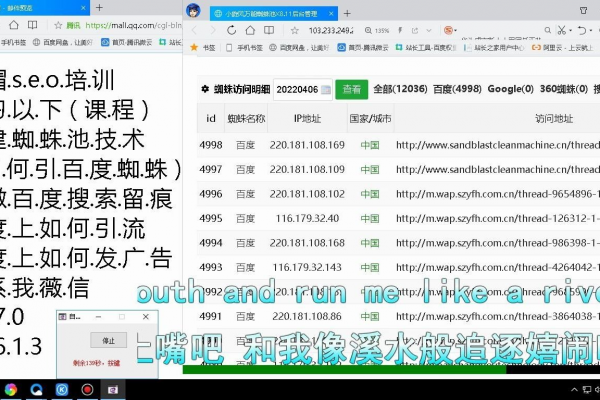The height and width of the screenshot is (400, 600).
Task: Select the 全部(12036) filter
Action: [401, 89]
